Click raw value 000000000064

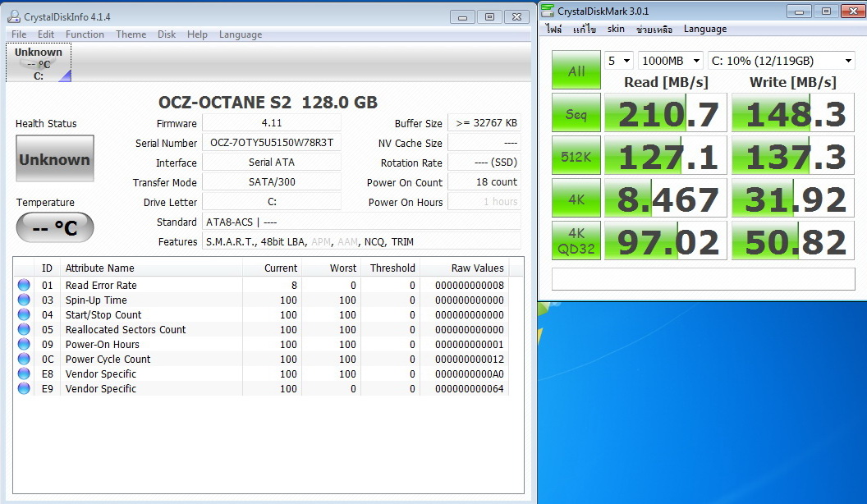coord(470,389)
